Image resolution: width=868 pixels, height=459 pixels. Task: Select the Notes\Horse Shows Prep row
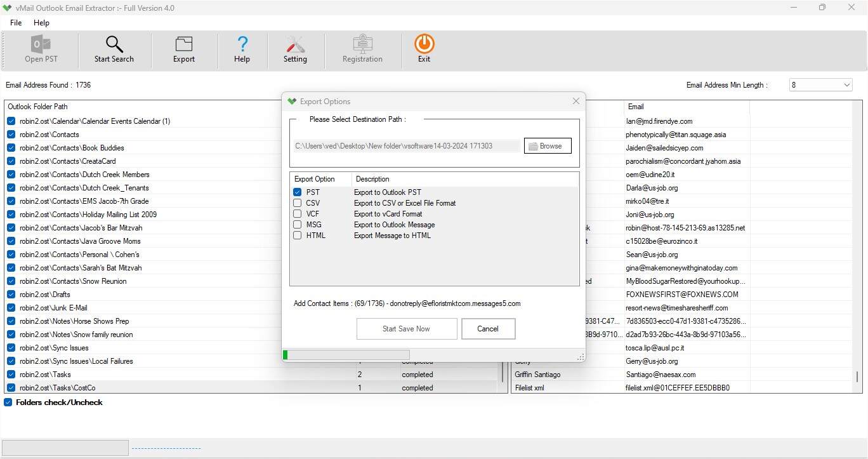click(x=74, y=321)
